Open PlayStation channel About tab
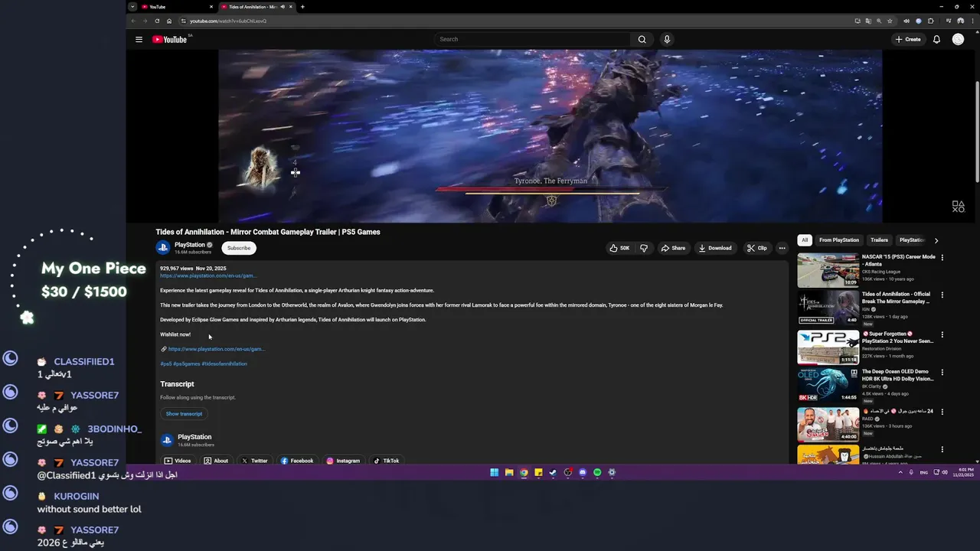Viewport: 980px width, 551px height. [x=216, y=461]
